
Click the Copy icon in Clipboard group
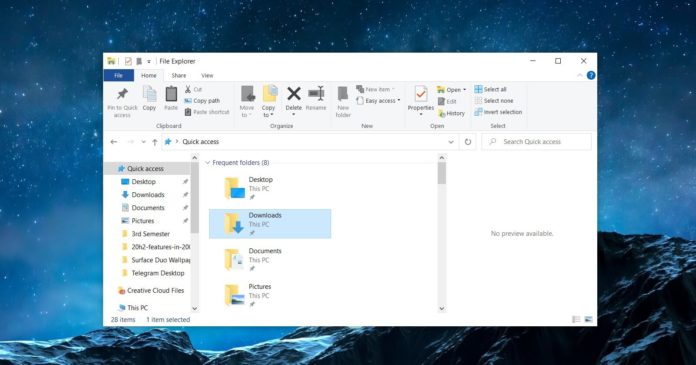tap(149, 94)
